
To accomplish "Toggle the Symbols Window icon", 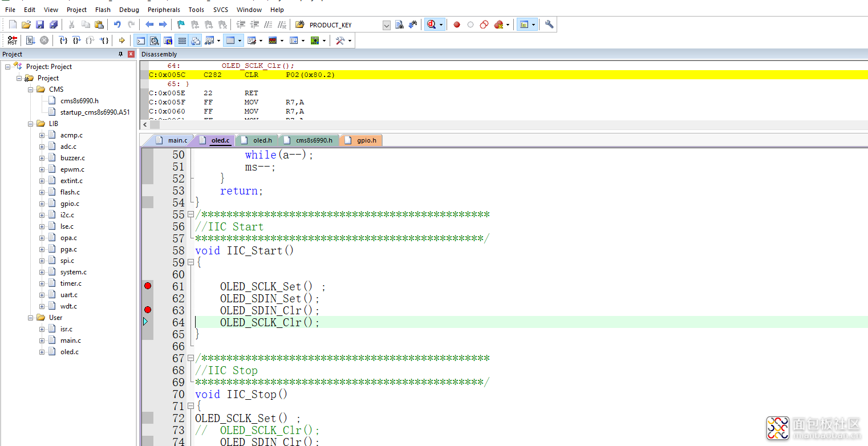I will 168,40.
